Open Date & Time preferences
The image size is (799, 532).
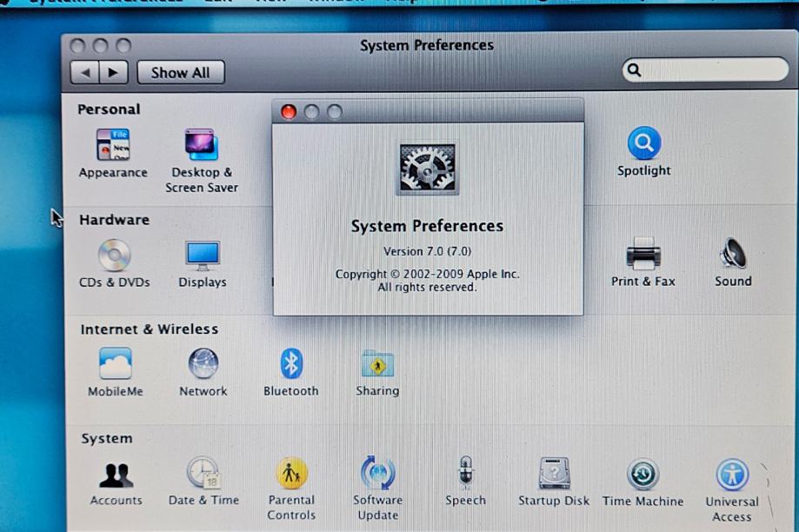pyautogui.click(x=203, y=481)
